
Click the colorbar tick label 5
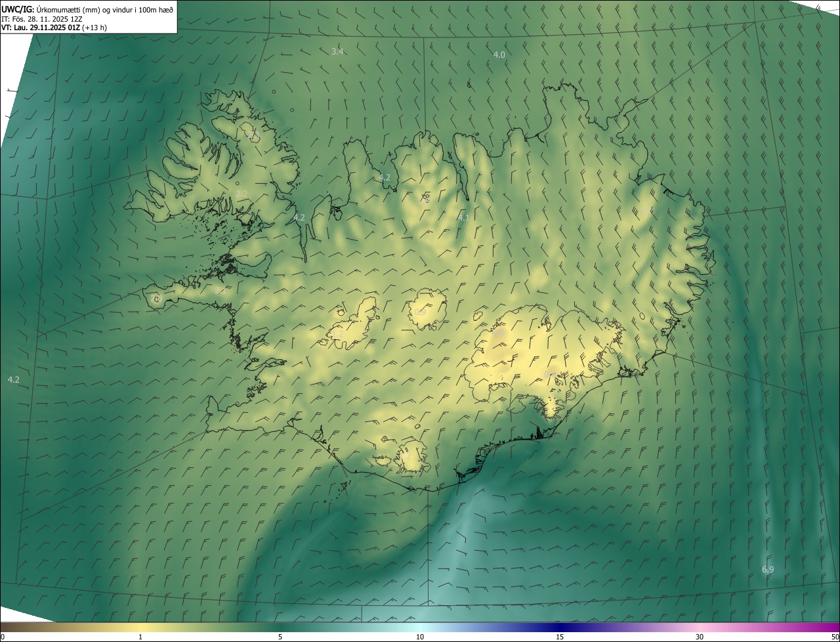click(x=280, y=637)
